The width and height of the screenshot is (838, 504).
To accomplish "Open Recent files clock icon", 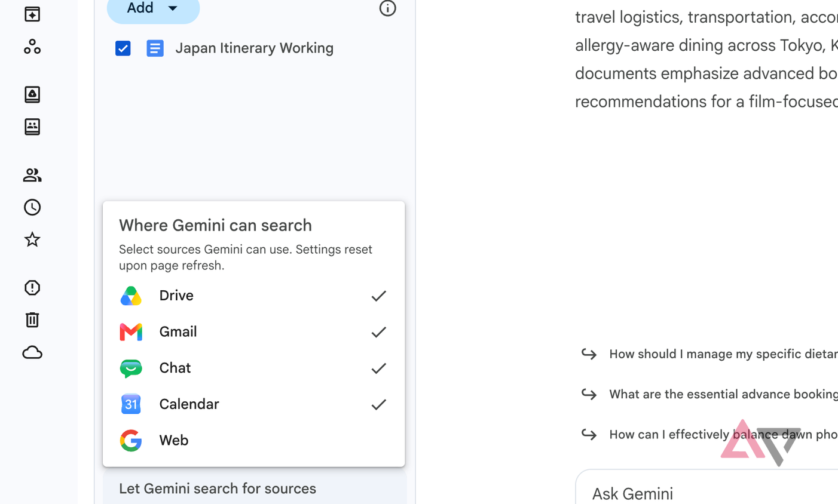I will click(32, 207).
